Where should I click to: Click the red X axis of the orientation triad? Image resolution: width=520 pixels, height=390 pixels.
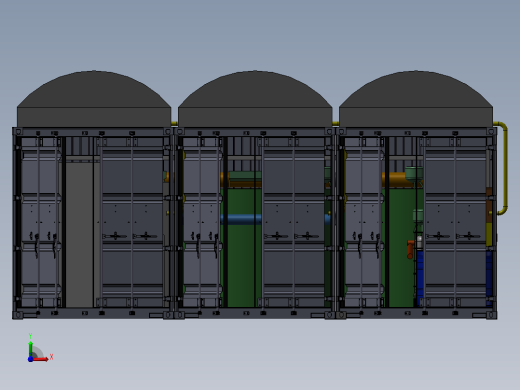pos(41,359)
